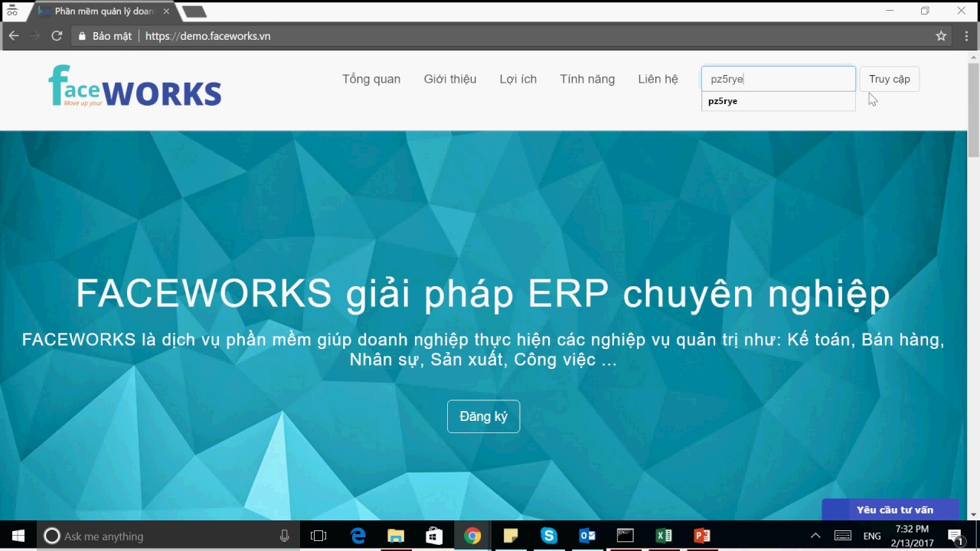The image size is (980, 551).
Task: Open the Liên hệ menu link
Action: [658, 79]
